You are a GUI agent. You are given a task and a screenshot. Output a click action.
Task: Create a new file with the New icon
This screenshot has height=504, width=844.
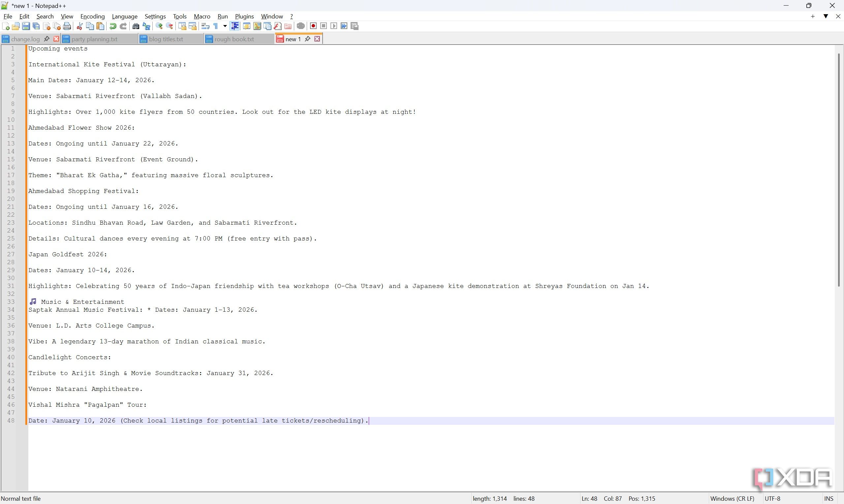5,26
